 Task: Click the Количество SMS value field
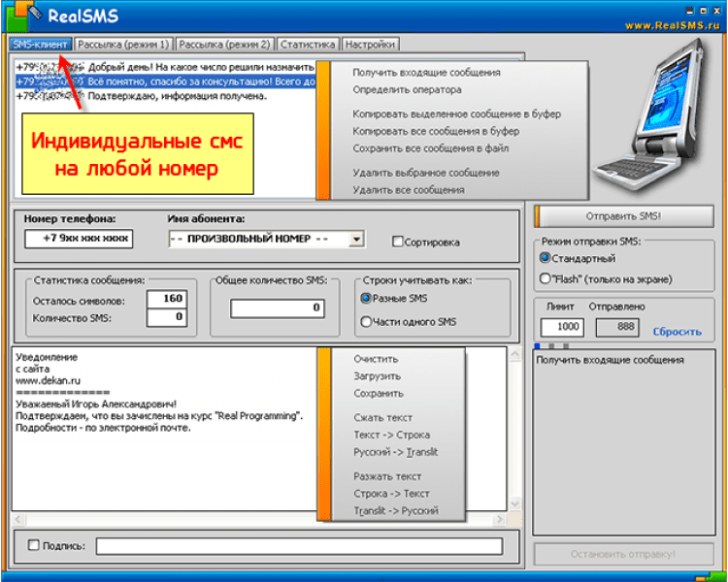(167, 317)
